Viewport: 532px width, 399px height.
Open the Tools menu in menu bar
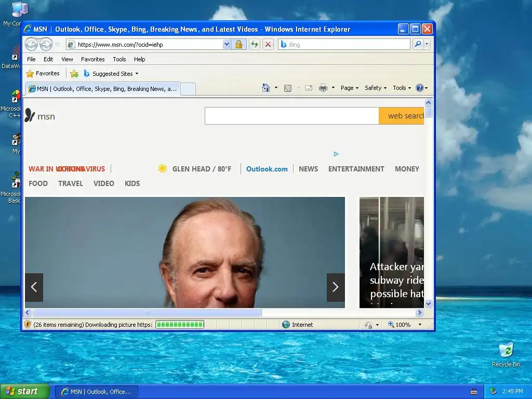click(119, 59)
